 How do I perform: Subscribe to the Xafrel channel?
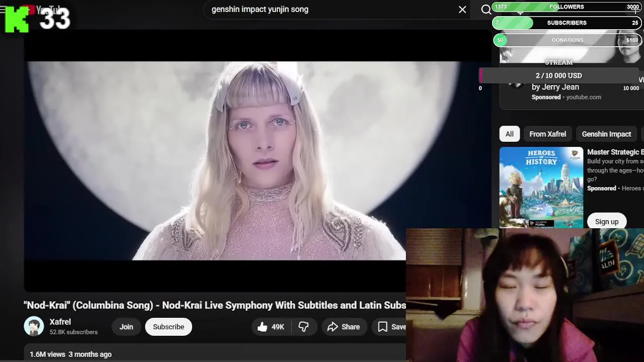point(169,327)
